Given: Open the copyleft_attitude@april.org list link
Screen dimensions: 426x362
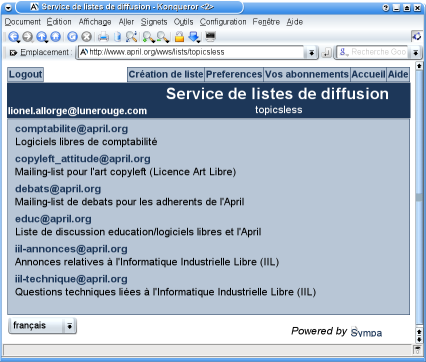Looking at the screenshot, I should [x=83, y=159].
